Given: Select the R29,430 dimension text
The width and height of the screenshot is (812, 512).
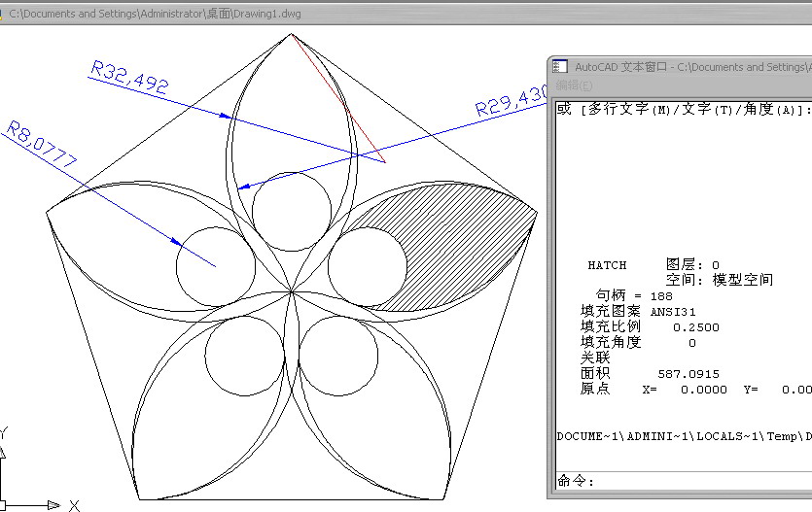Looking at the screenshot, I should tap(511, 102).
